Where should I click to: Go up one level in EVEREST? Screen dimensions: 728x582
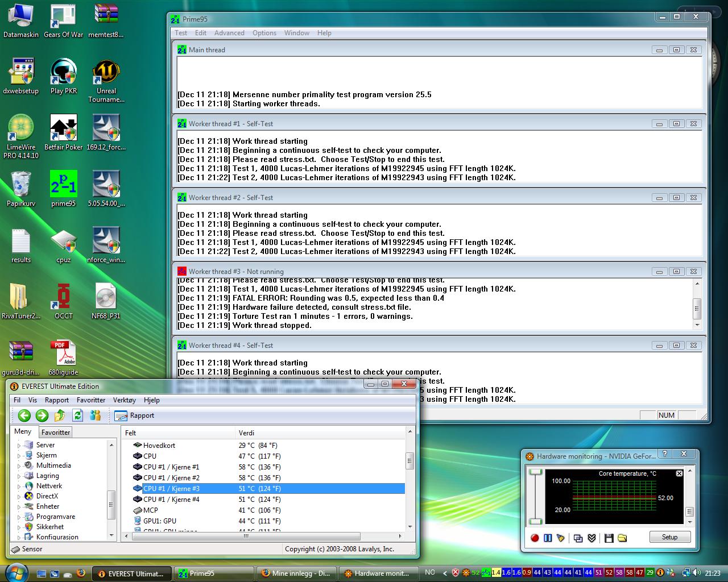coord(60,415)
